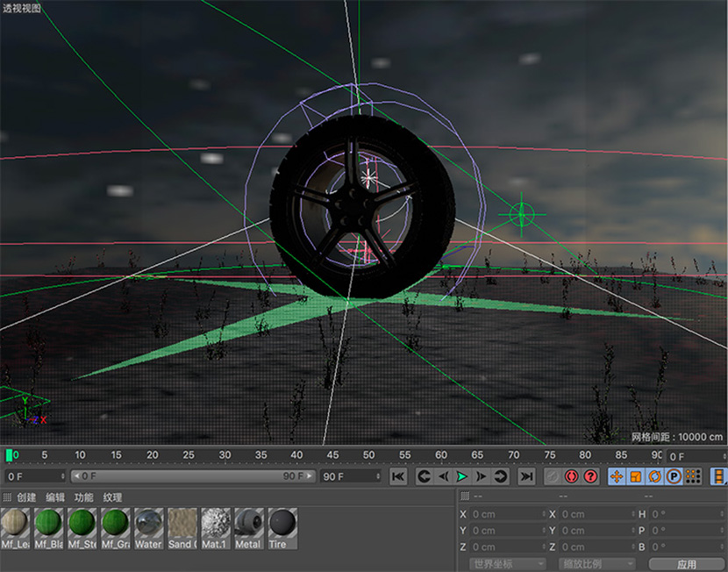
Task: Open the 缩放比例 size mode dropdown
Action: click(596, 564)
